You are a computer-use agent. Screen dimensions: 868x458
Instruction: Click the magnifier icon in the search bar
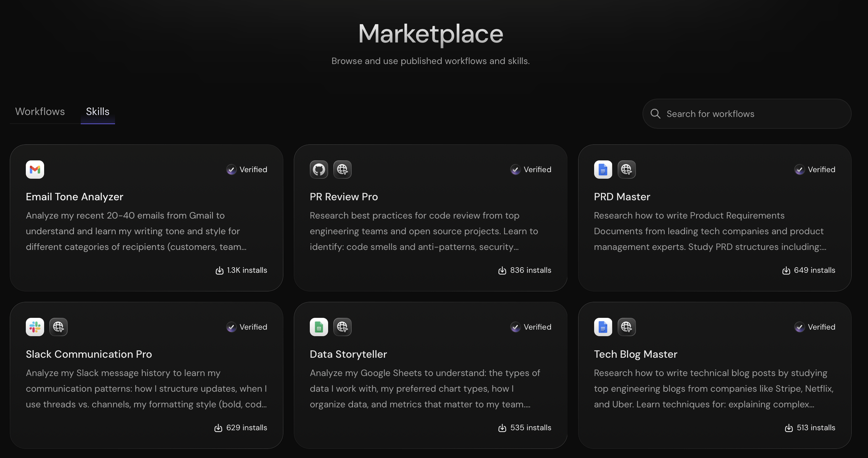click(655, 114)
